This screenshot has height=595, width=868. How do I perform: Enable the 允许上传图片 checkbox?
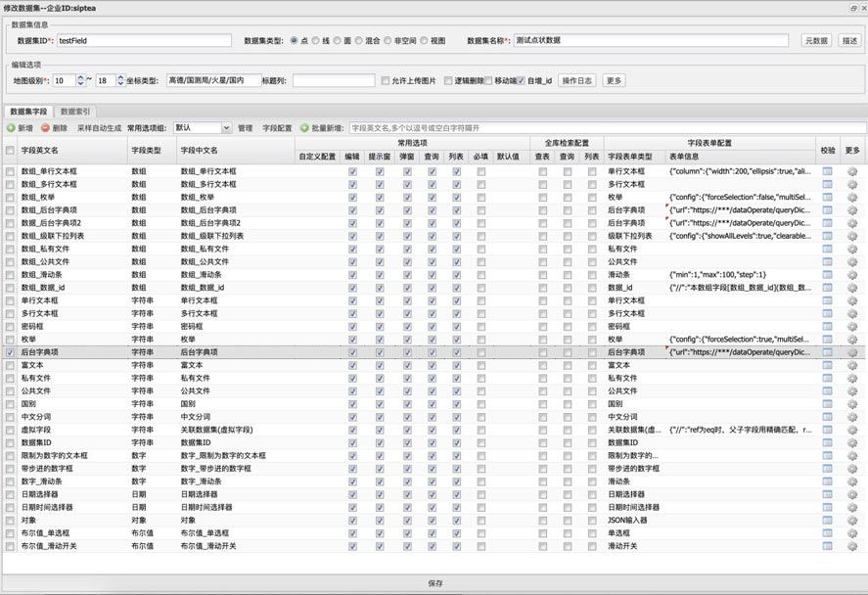point(385,80)
